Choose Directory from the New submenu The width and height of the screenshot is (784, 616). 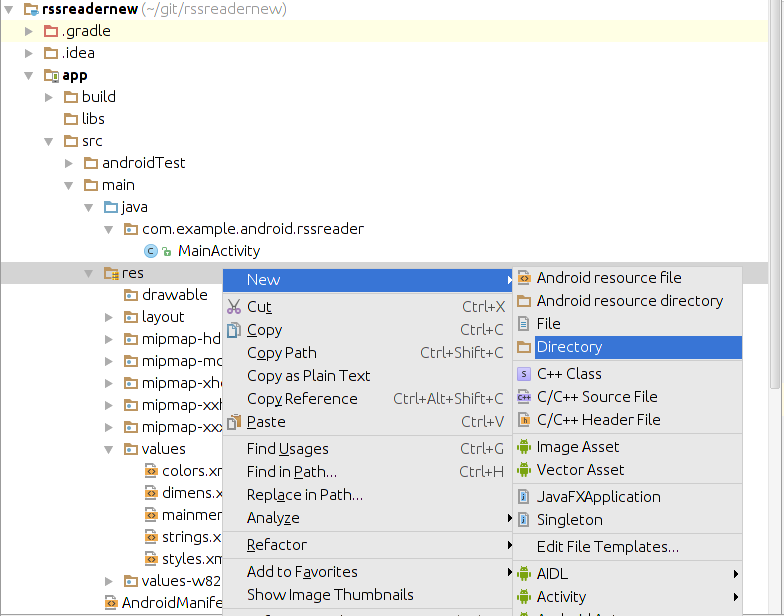628,347
